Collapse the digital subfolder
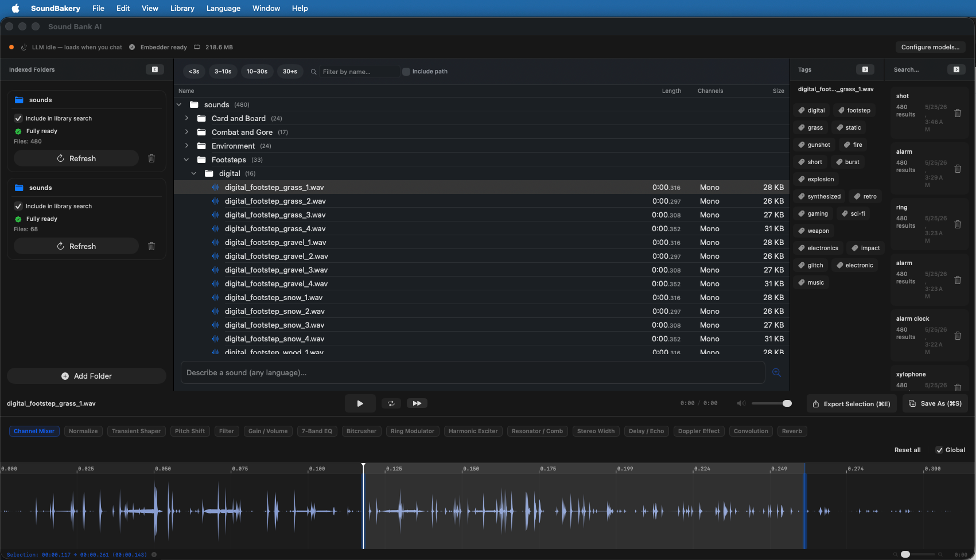Viewport: 976px width, 560px height. [x=194, y=173]
